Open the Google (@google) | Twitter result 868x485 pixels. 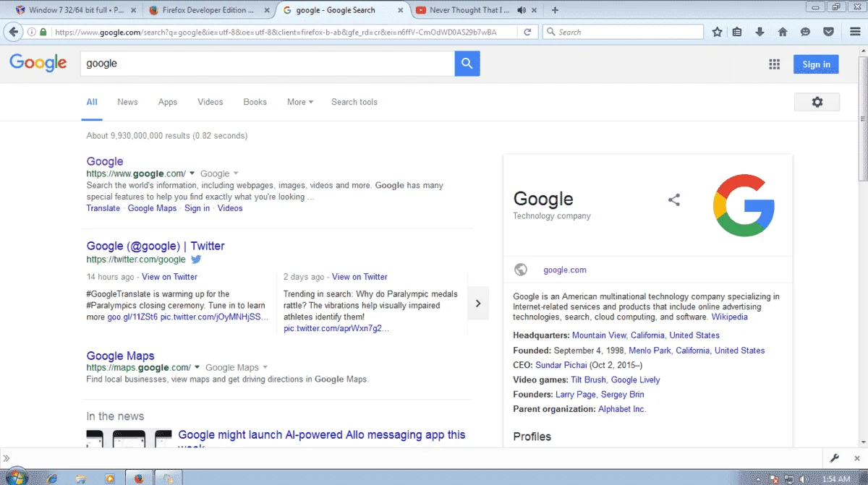[x=156, y=246]
